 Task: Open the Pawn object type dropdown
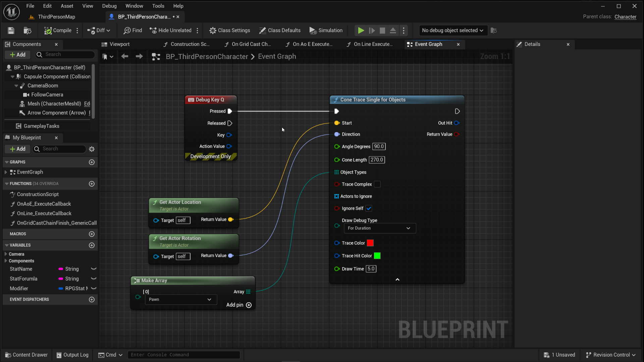pos(181,300)
